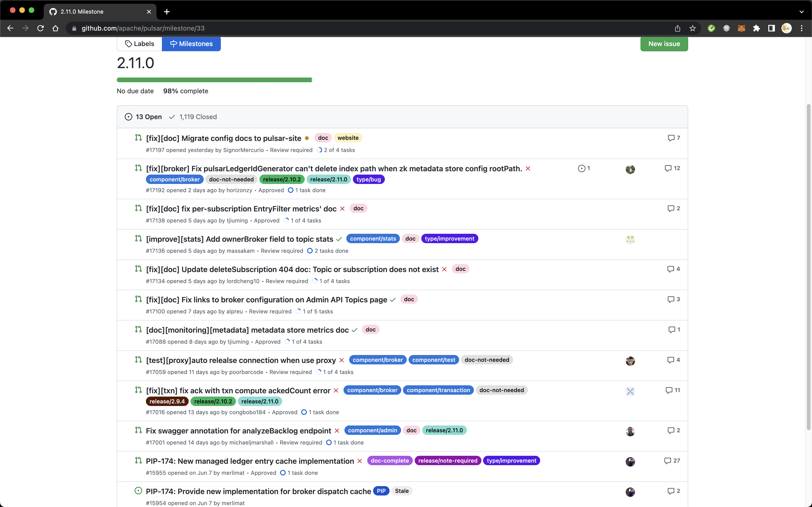Open PR metadata store metrics doc
Viewport: 812px width, 507px height.
(247, 330)
